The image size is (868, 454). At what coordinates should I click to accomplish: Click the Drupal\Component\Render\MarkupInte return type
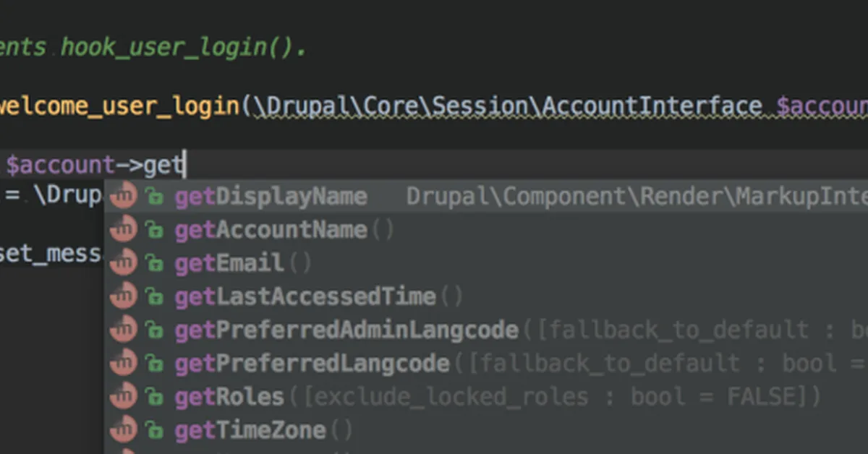(637, 195)
